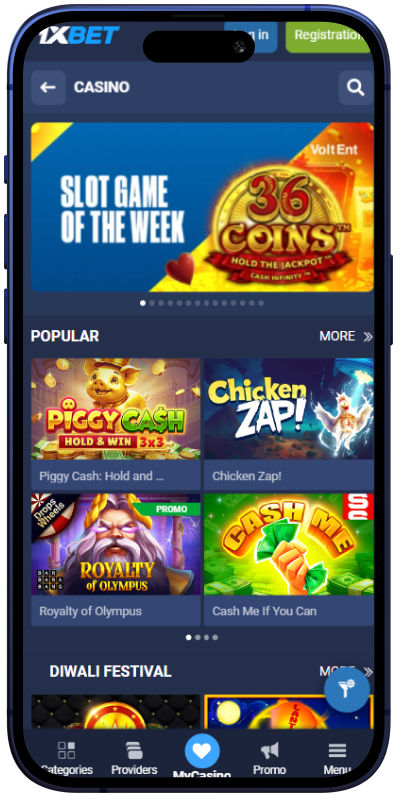
Task: Open the Providers icon in bottom bar
Action: pyautogui.click(x=134, y=751)
